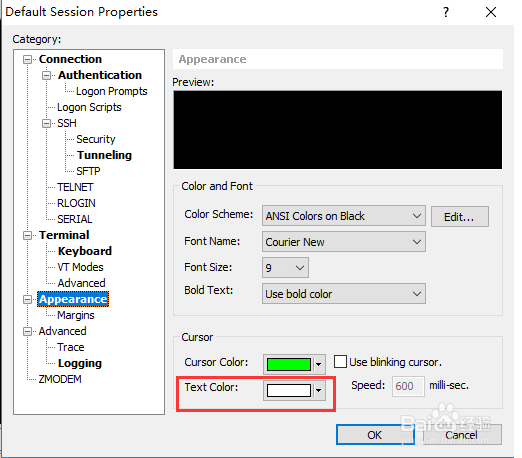The image size is (522, 458).
Task: Collapse the Advanced tree node
Action: (28, 332)
